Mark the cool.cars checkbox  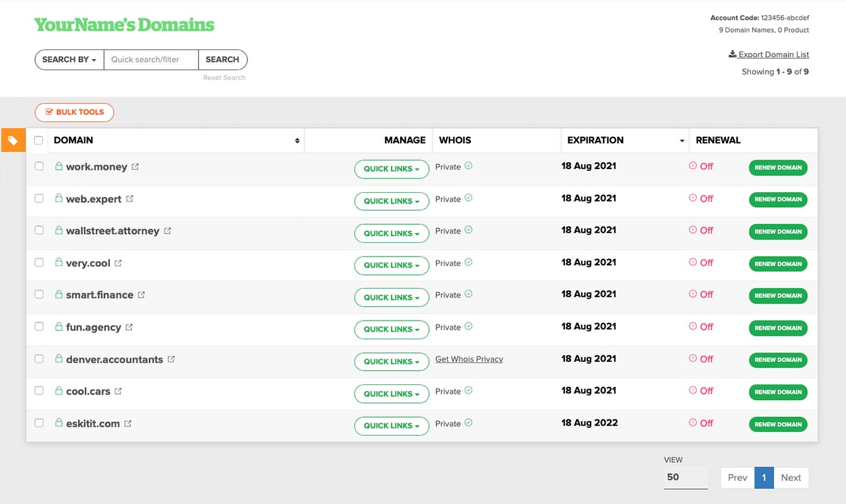pyautogui.click(x=39, y=390)
